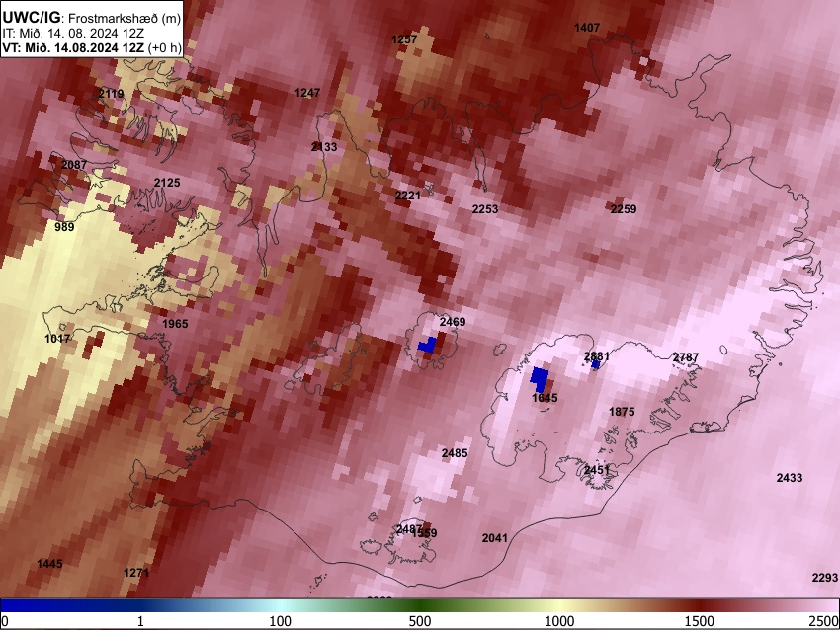Select the map value 1257
This screenshot has width=840, height=630.
[404, 39]
